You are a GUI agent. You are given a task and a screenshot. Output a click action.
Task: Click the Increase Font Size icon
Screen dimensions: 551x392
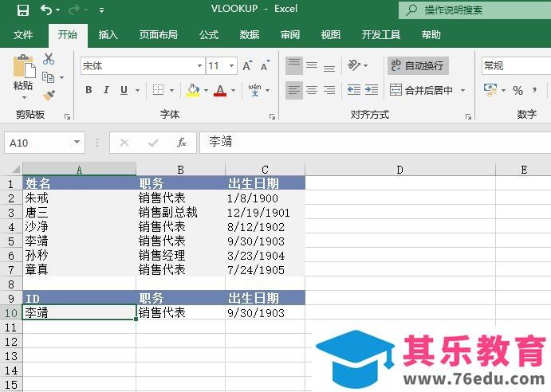(x=247, y=65)
